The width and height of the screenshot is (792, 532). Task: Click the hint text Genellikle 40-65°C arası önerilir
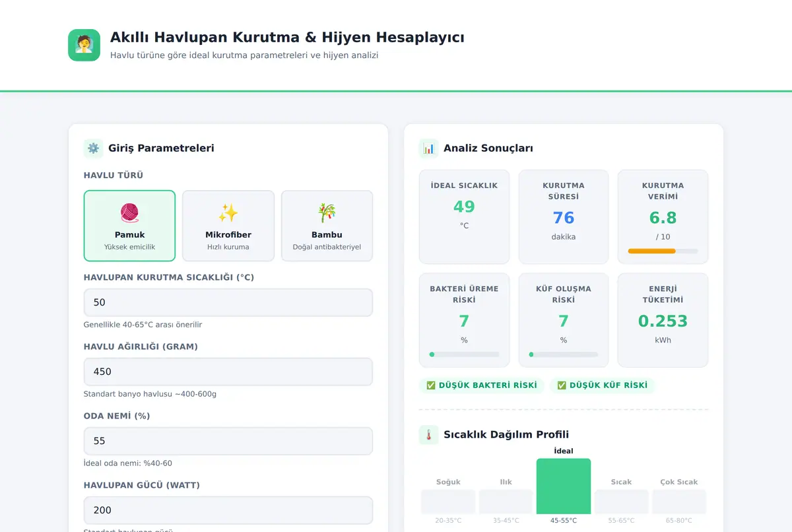point(143,325)
